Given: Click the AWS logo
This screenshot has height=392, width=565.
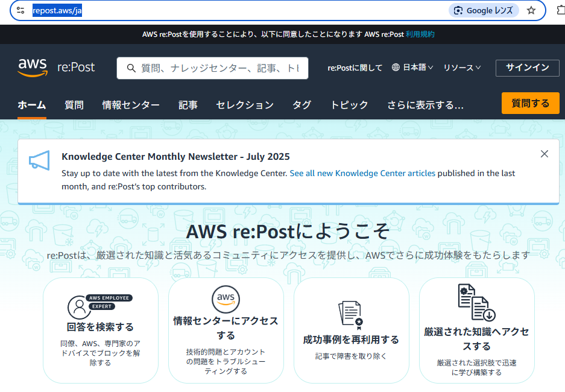Looking at the screenshot, I should coord(33,68).
